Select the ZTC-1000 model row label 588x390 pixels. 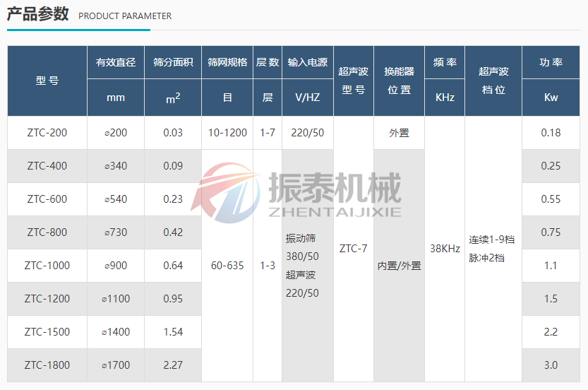point(47,266)
